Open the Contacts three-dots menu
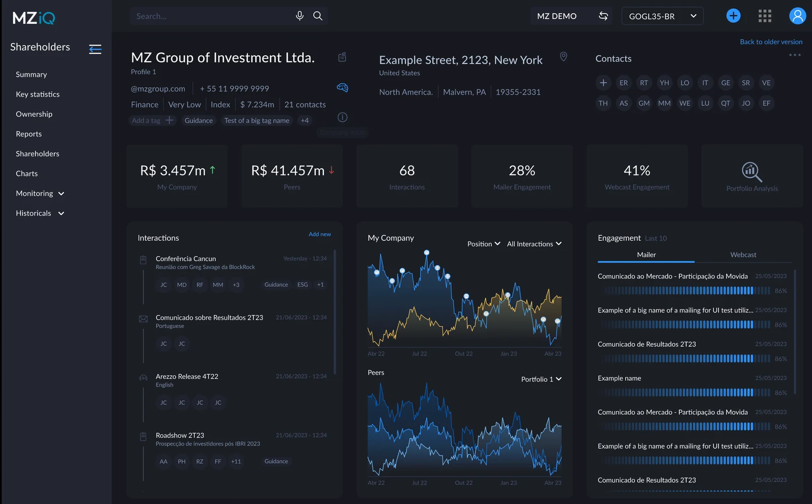The width and height of the screenshot is (812, 504). (795, 55)
